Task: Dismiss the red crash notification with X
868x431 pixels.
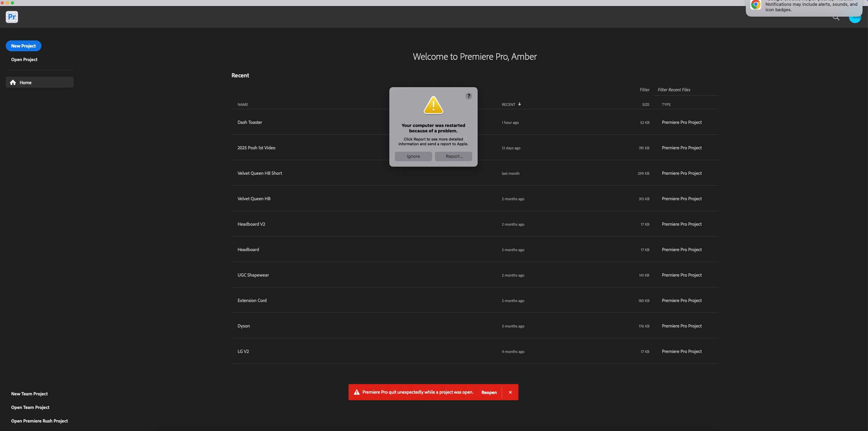Action: tap(510, 392)
